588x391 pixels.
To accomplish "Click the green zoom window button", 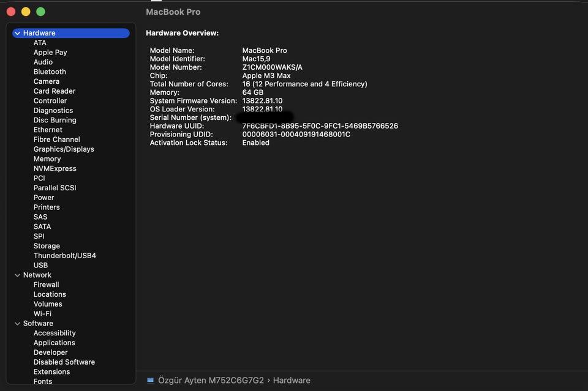I will click(40, 12).
